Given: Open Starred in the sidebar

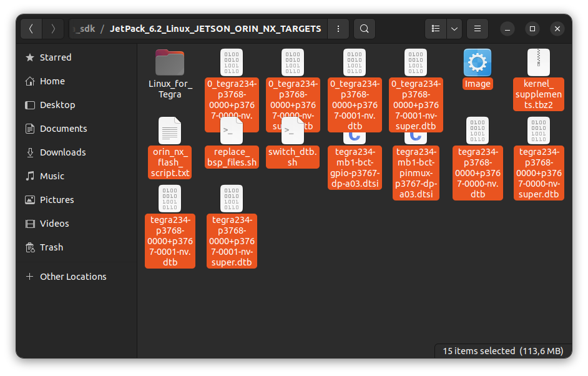Looking at the screenshot, I should (77, 57).
